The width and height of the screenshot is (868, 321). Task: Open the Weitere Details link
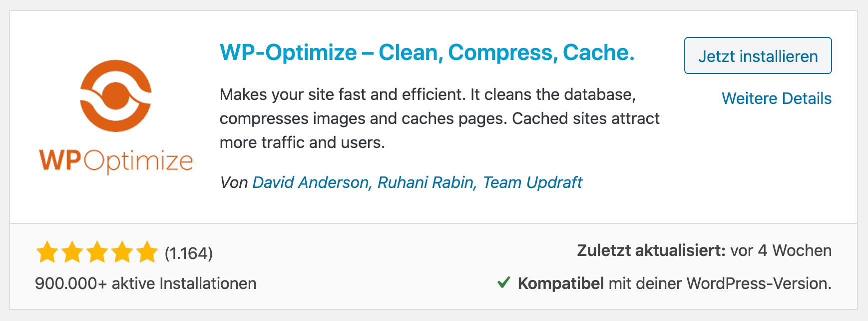click(x=776, y=98)
